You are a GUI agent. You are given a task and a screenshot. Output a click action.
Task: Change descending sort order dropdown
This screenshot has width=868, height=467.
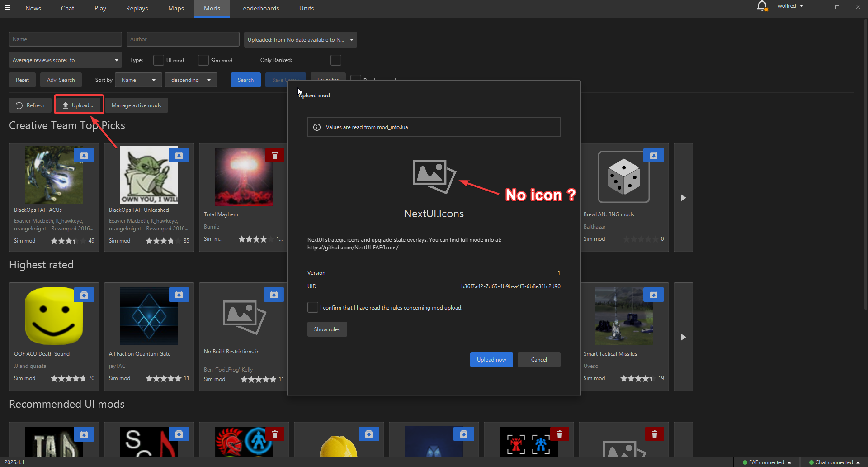pos(191,80)
